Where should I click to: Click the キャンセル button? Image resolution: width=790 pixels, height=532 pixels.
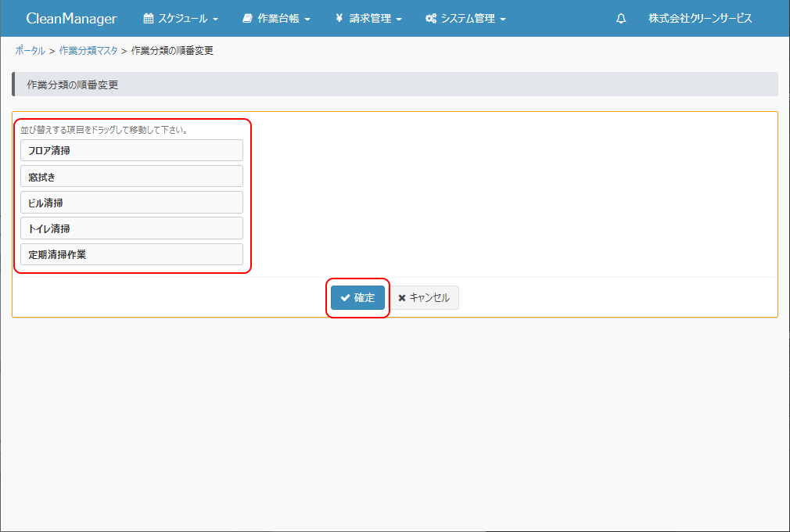[425, 298]
